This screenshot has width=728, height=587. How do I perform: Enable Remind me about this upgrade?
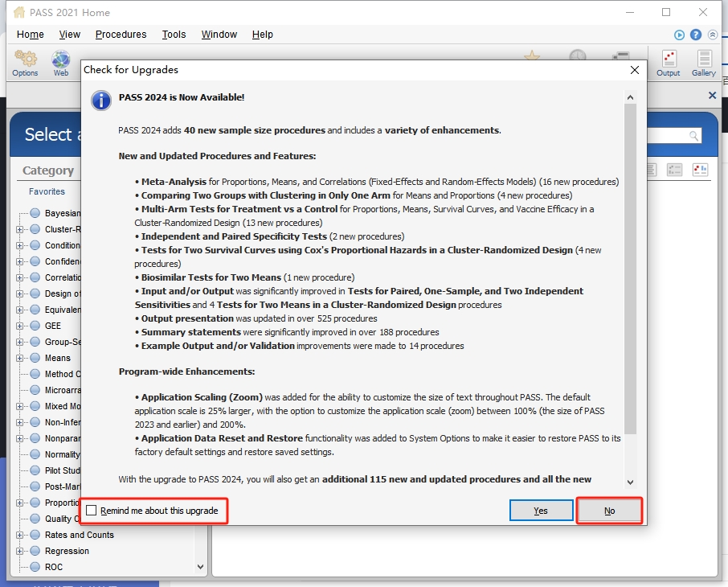[x=92, y=511]
